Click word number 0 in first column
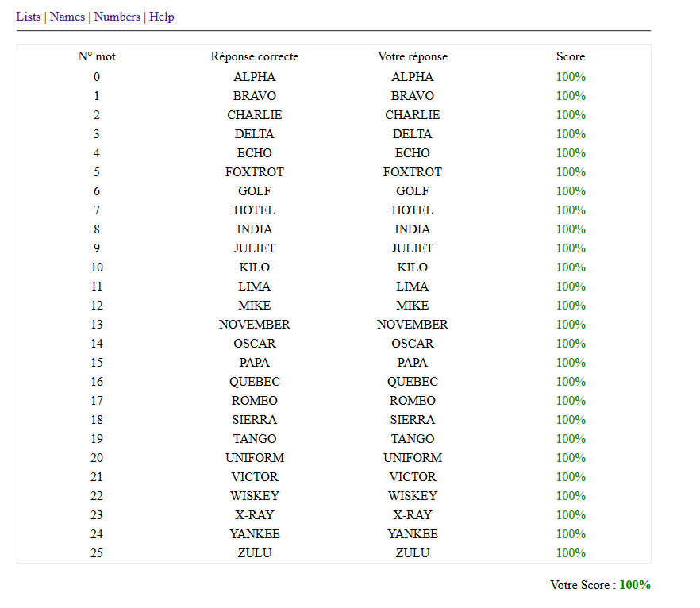Viewport: 700px width, 608px height. [97, 77]
